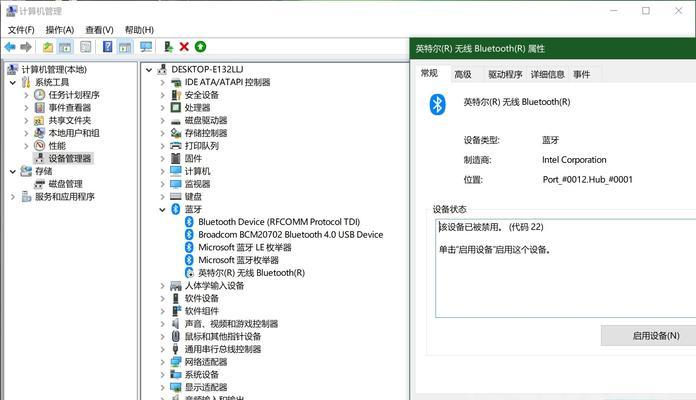Open the 文件(F) menu
The width and height of the screenshot is (696, 400).
click(x=21, y=30)
